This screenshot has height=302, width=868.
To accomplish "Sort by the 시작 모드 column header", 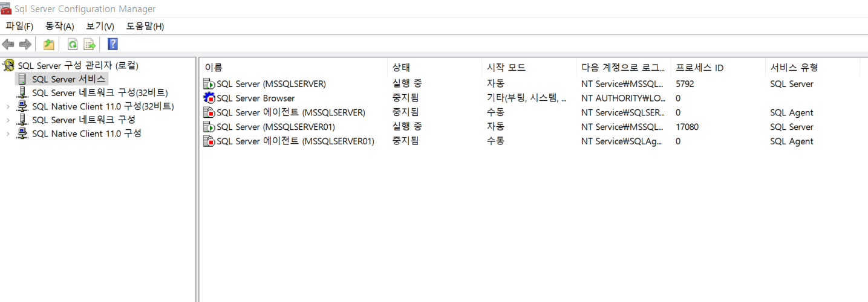I will (x=529, y=68).
